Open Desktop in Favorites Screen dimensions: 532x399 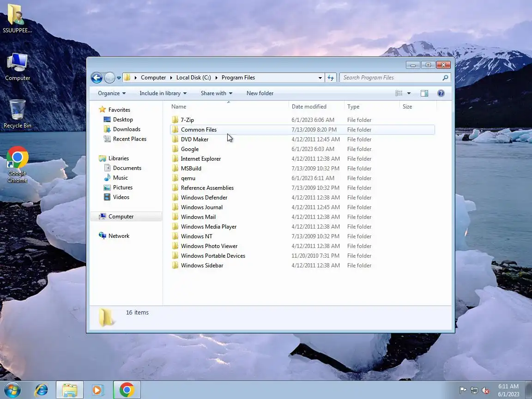pos(123,120)
